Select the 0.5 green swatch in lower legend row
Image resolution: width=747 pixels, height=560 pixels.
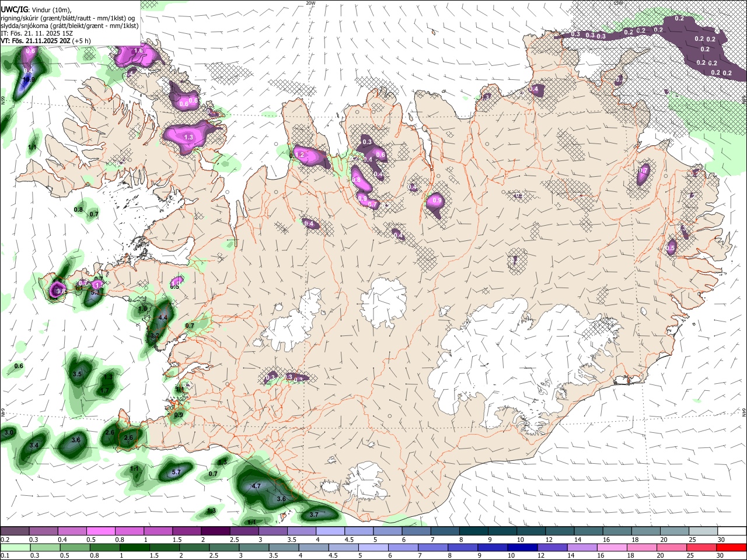[75, 547]
